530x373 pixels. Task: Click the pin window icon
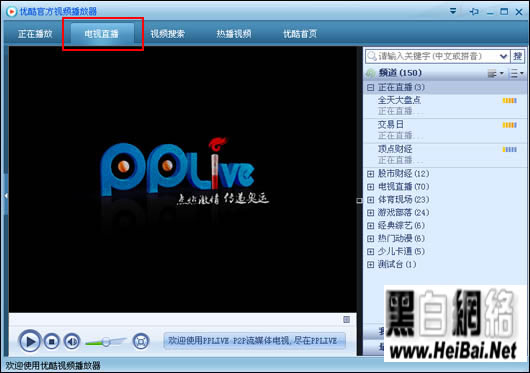coord(474,12)
